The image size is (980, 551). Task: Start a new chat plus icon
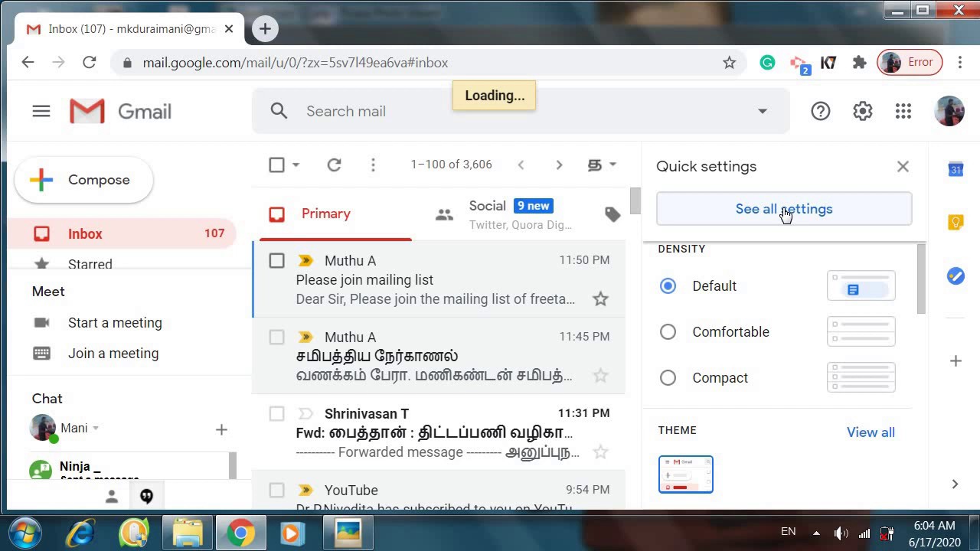(x=221, y=430)
